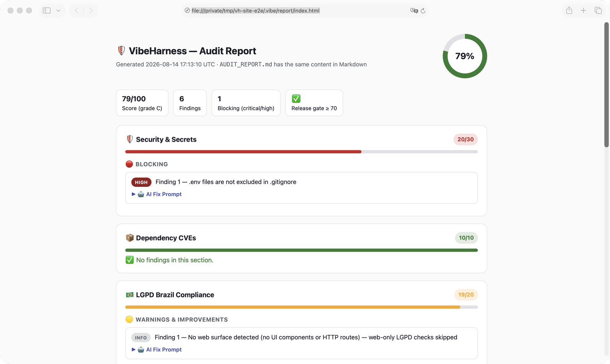Click the HIGH severity badge
Screen dimensions: 610x364
pyautogui.click(x=141, y=182)
